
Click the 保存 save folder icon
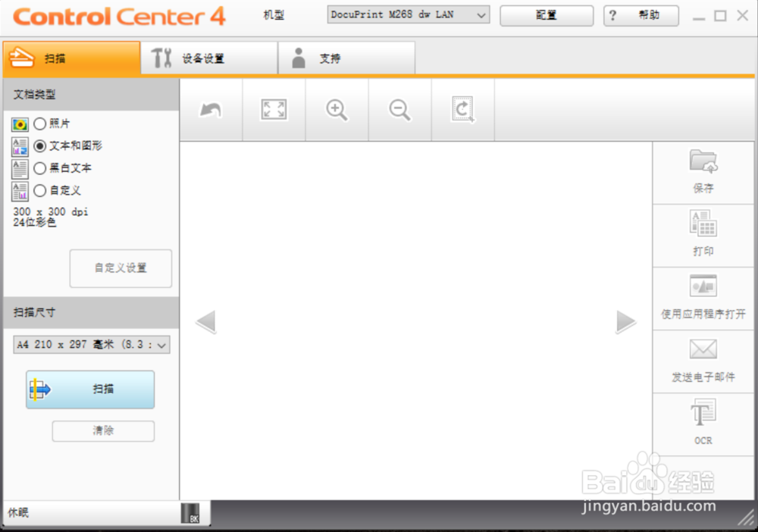(703, 161)
